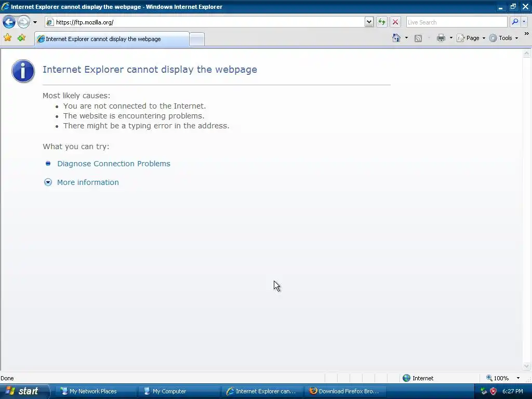The image size is (532, 399).
Task: Click the Back navigation arrow
Action: tap(9, 22)
